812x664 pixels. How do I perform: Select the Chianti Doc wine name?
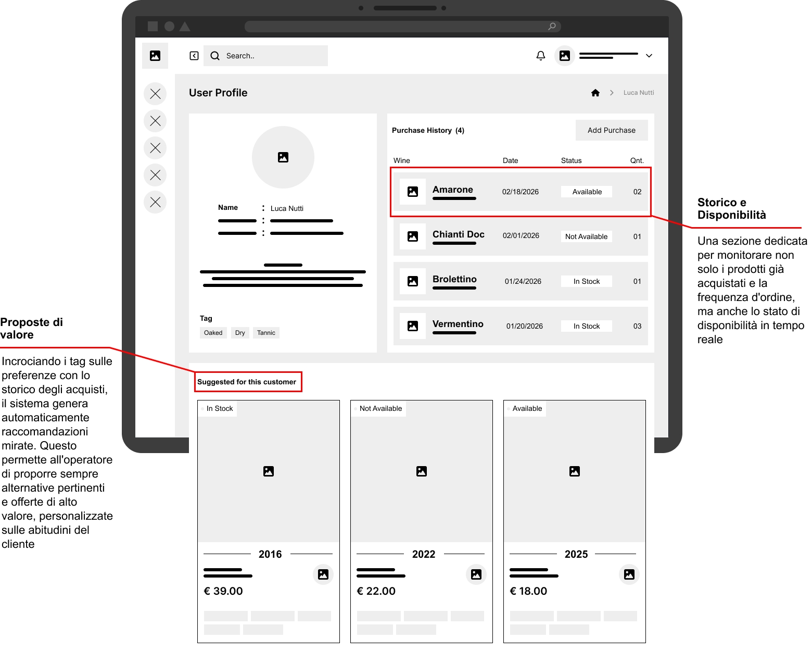459,234
